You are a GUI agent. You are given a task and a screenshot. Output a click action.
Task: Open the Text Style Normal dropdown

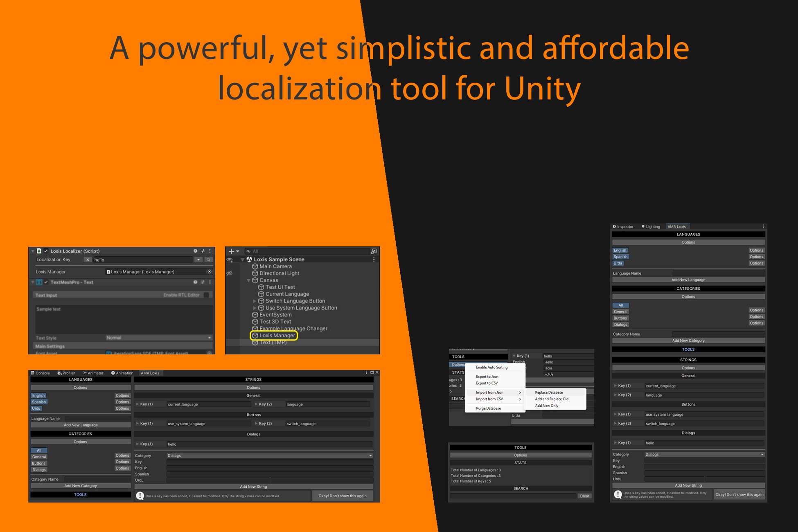click(158, 338)
